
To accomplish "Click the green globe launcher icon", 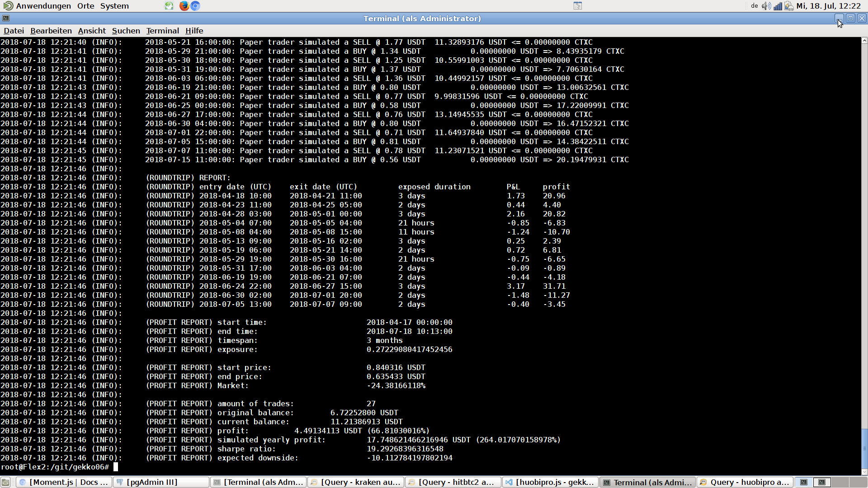I will pos(169,6).
